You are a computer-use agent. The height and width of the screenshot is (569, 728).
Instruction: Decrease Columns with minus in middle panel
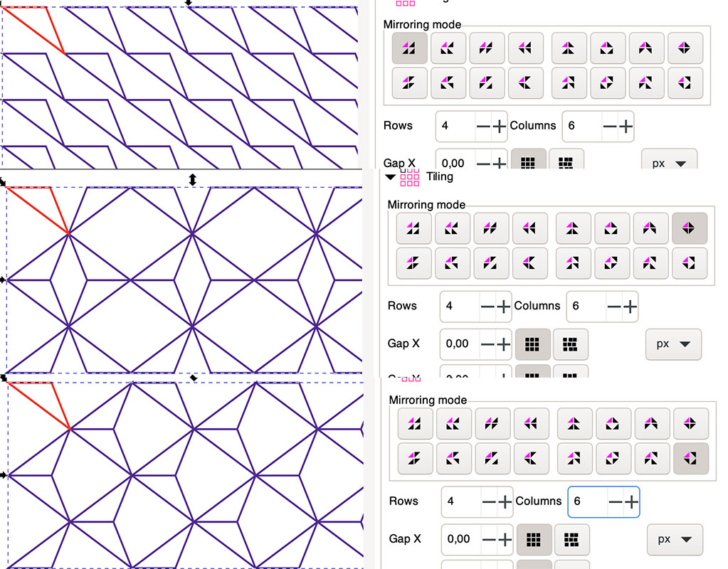pos(614,307)
